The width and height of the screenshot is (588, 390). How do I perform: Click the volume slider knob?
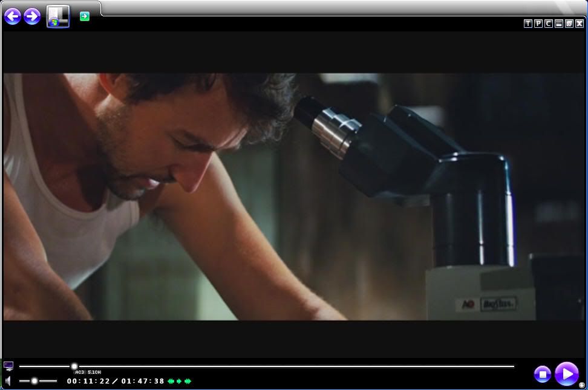(x=34, y=381)
